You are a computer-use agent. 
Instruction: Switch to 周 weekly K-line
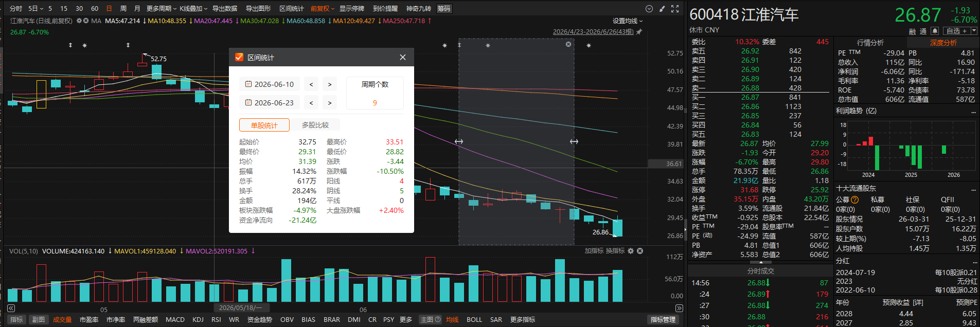(x=123, y=9)
